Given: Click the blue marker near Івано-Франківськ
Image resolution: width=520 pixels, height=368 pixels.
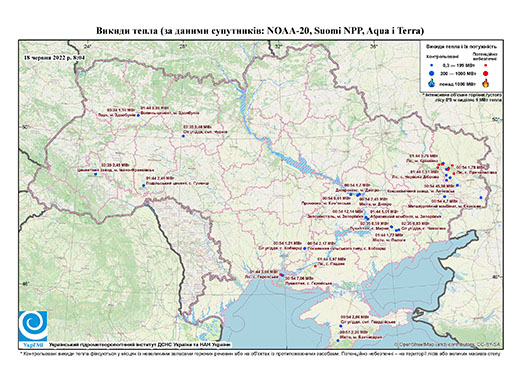Looking at the screenshot, I should tap(96, 174).
